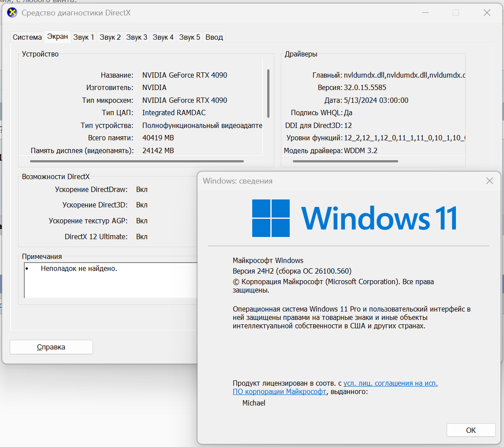Click the Ускорение текстур AGP status Вкл
Viewport: 504px width, 447px height.
(142, 221)
